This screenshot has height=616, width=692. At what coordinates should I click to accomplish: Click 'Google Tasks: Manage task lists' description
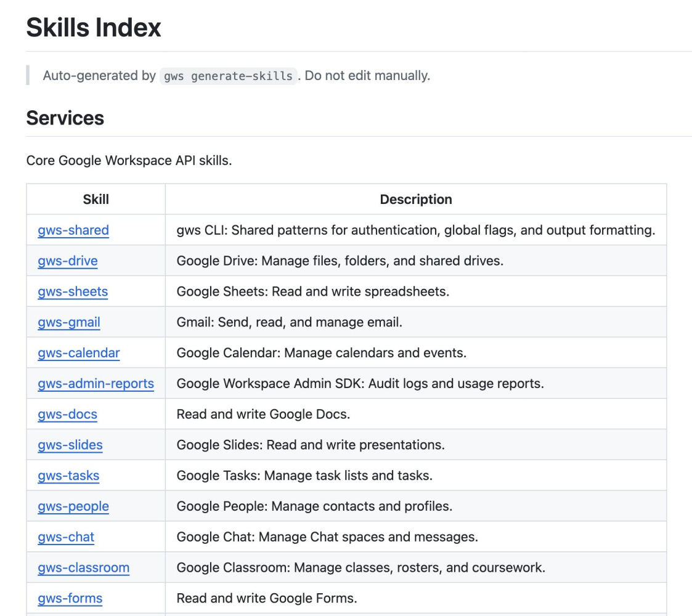[304, 475]
